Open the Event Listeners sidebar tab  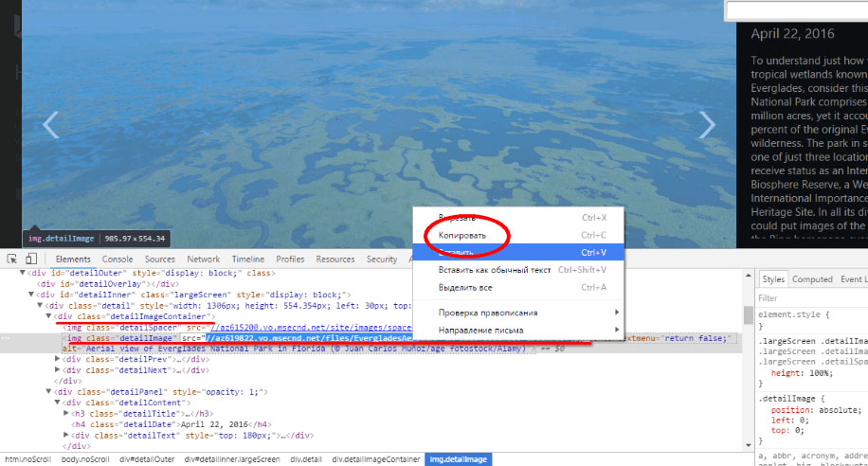[854, 278]
